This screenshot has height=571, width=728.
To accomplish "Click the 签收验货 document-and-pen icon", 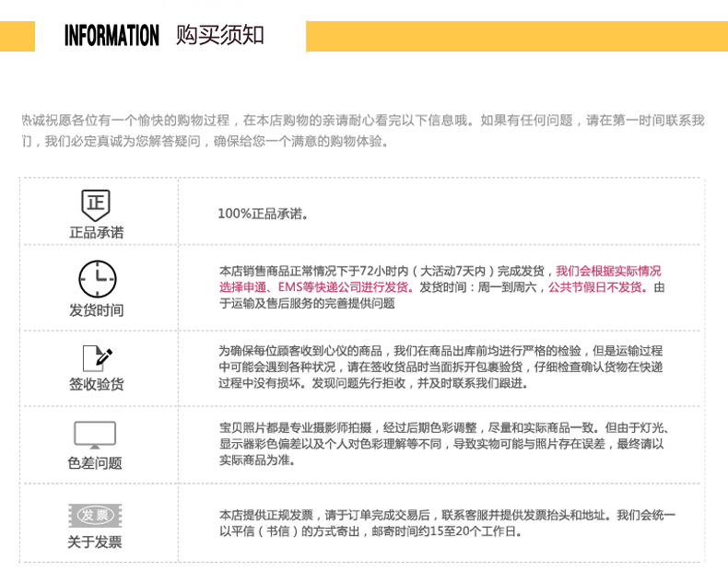I will tap(98, 358).
